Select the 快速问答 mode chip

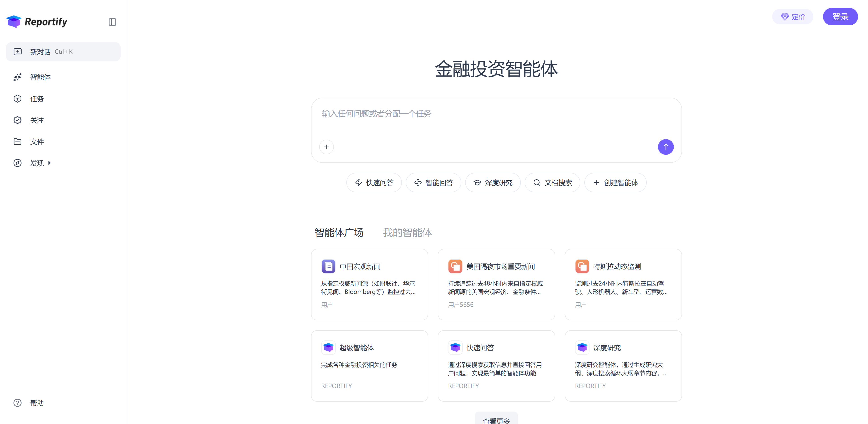[x=374, y=183]
